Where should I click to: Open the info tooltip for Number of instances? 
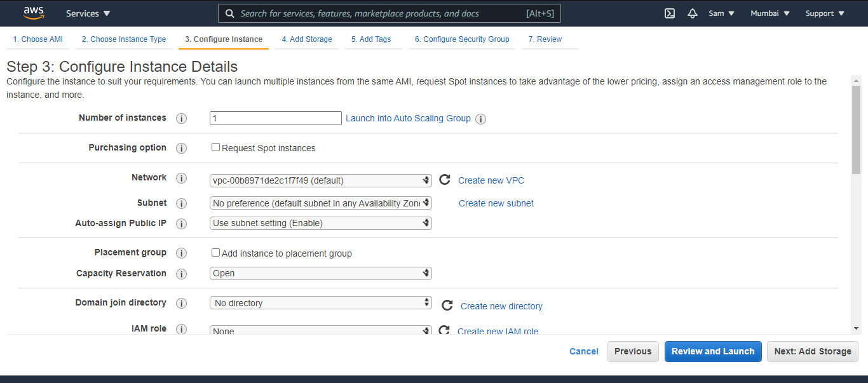click(181, 118)
